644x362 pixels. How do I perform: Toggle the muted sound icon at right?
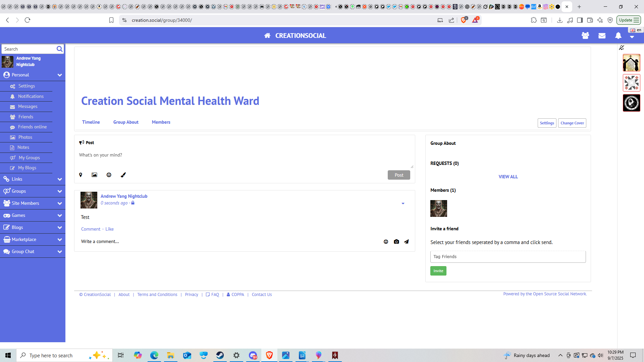(622, 48)
